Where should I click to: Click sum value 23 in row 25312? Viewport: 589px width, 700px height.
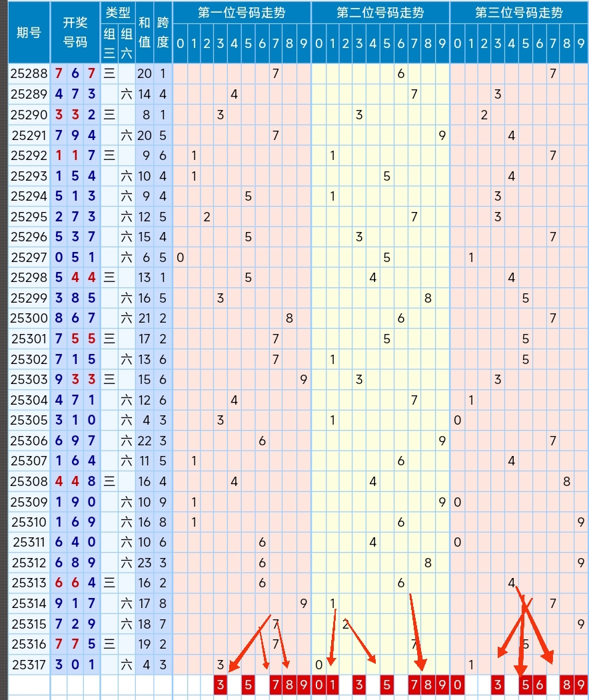coord(145,563)
